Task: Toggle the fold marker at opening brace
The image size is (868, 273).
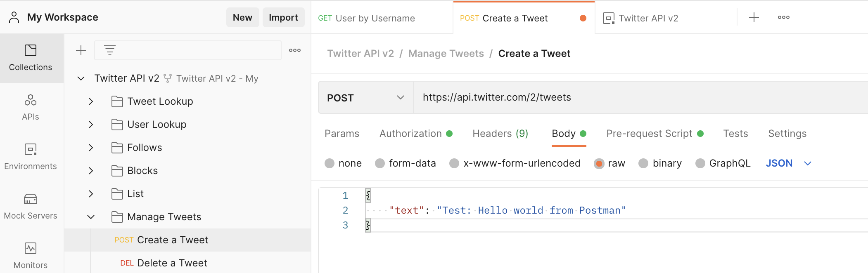Action: pyautogui.click(x=368, y=195)
